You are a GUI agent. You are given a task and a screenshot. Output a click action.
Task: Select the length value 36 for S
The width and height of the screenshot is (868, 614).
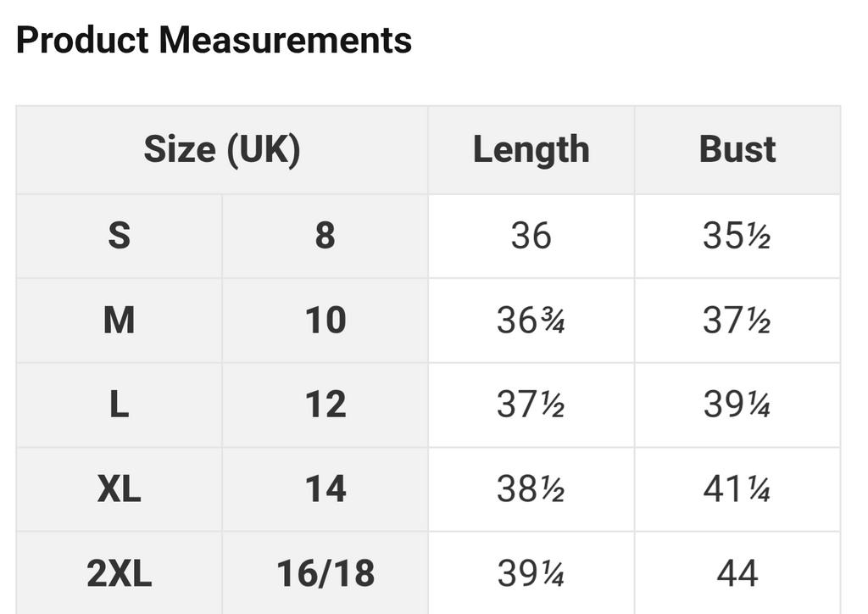click(531, 237)
